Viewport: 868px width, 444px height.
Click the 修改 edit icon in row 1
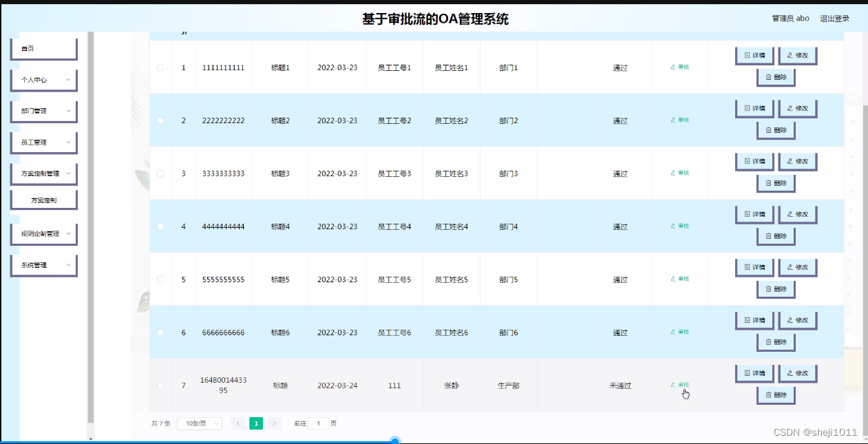point(797,55)
